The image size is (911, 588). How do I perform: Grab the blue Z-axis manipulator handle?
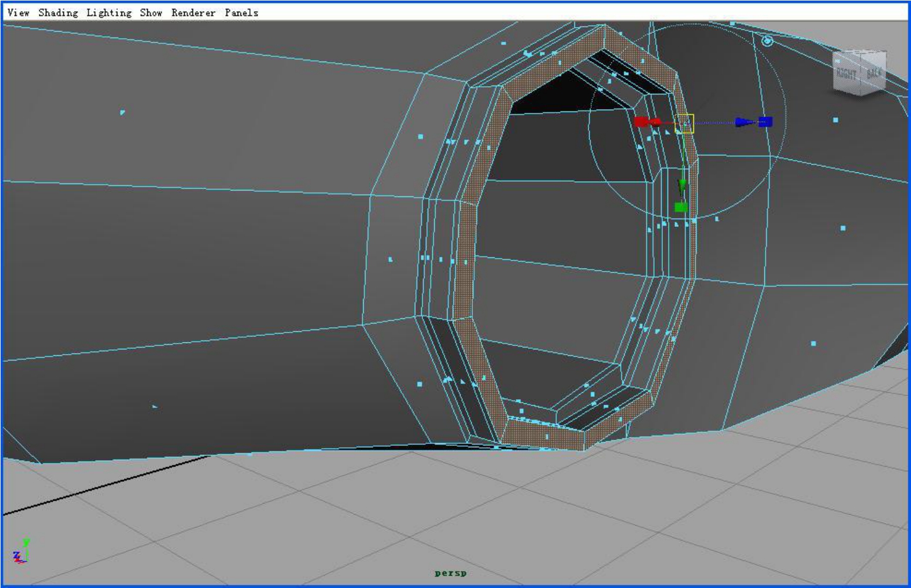765,121
